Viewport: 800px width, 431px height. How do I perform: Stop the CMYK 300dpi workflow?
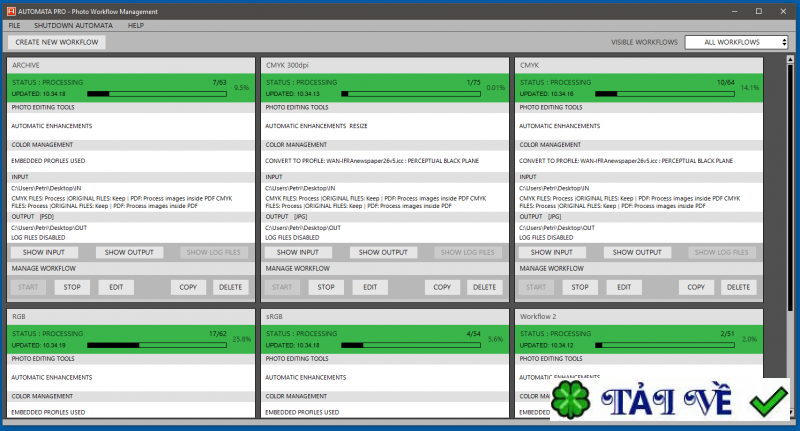coord(326,287)
